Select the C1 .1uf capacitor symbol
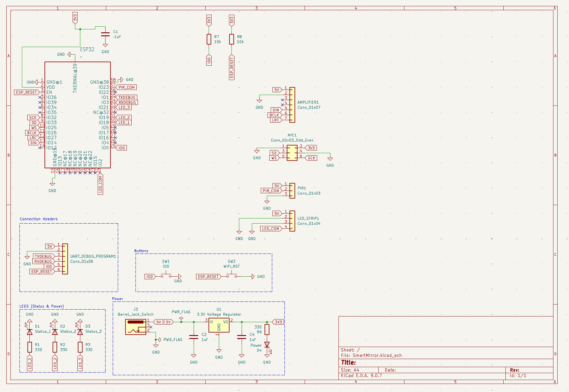Image resolution: width=569 pixels, height=392 pixels. tap(105, 34)
